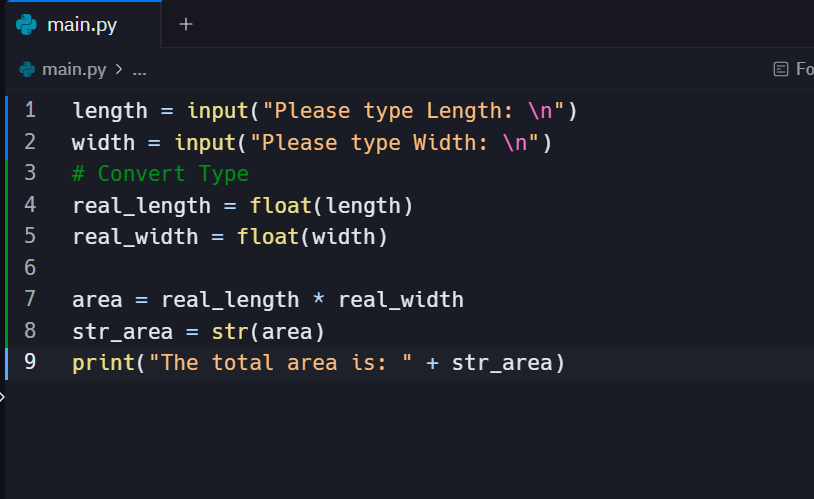Click the Python icon in breadcrumb
The height and width of the screenshot is (499, 814).
[x=27, y=69]
